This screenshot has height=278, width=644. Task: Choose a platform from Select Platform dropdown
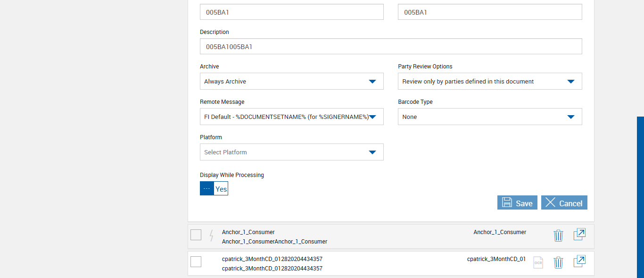[x=291, y=152]
